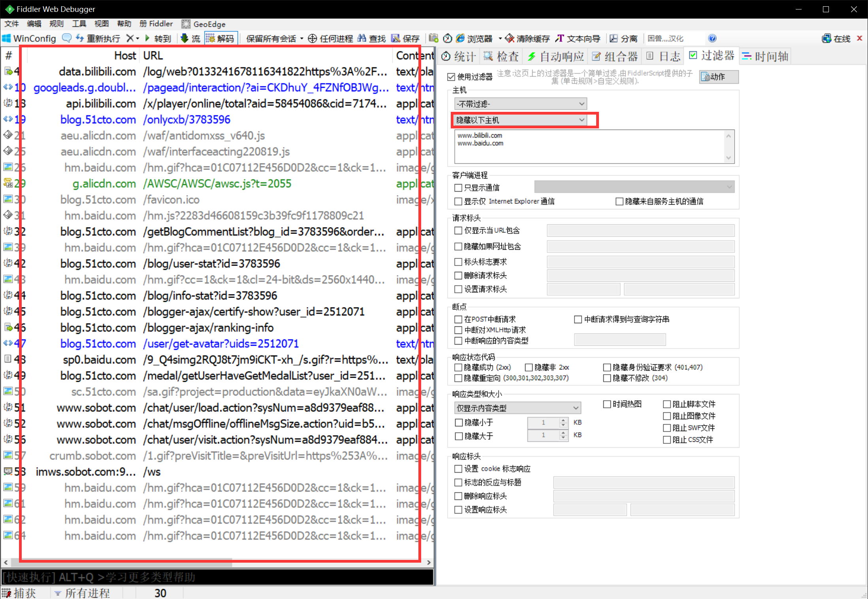Click the 重新执行 replay icon

pyautogui.click(x=80, y=38)
